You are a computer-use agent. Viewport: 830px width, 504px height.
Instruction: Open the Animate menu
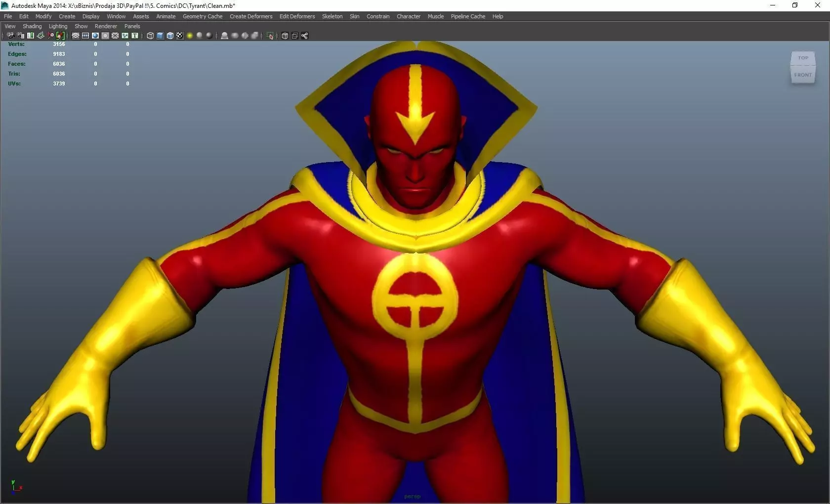tap(166, 16)
